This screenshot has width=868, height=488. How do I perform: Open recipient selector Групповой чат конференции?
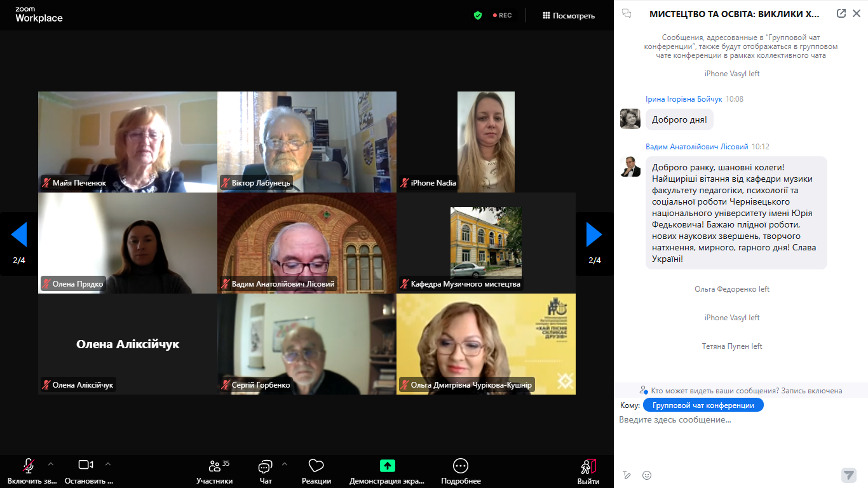[x=703, y=405]
